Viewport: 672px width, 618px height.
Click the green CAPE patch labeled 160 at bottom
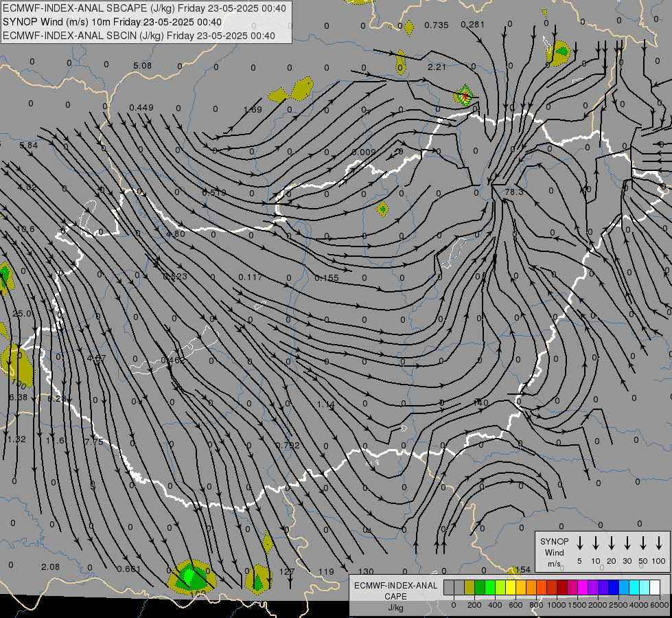[192, 576]
